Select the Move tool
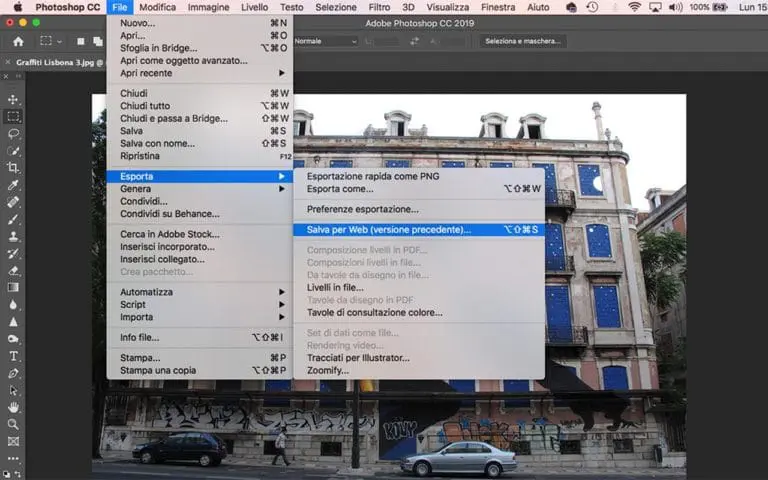The image size is (768, 480). point(13,99)
